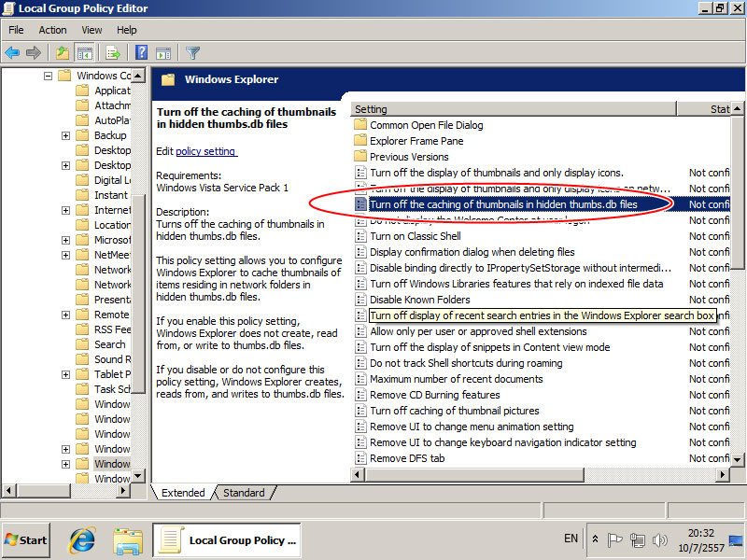The width and height of the screenshot is (747, 560).
Task: Expand the Remote tree node
Action: click(65, 315)
